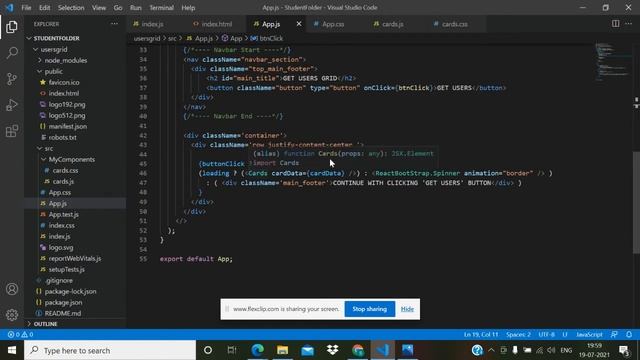Open cards.css in the file tree
The height and width of the screenshot is (360, 640).
click(65, 171)
